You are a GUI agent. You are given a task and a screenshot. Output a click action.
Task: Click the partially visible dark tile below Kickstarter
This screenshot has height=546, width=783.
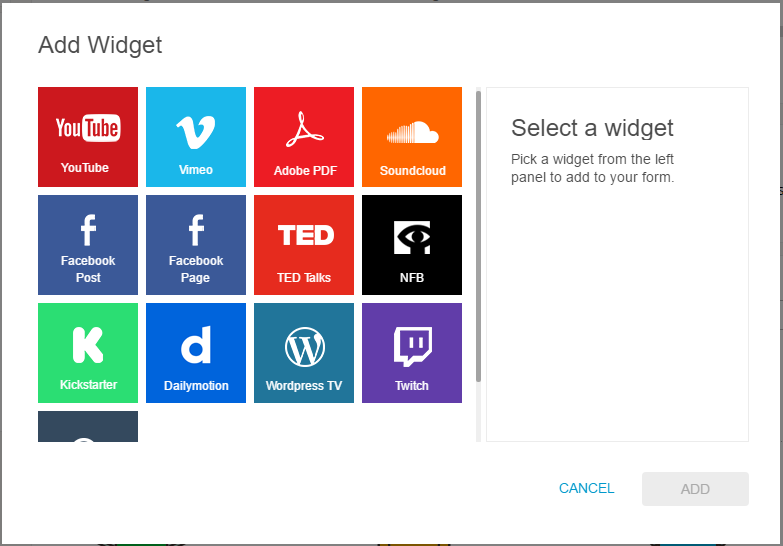tap(88, 427)
